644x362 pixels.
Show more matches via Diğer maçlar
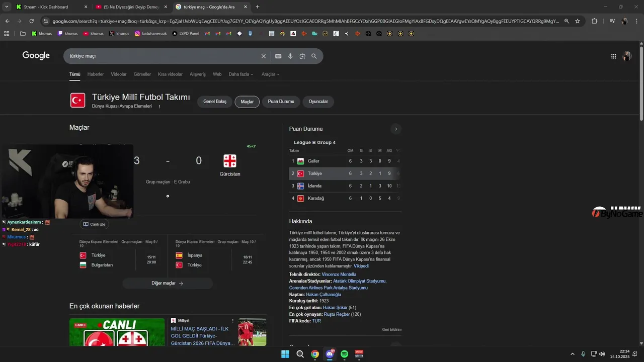coord(168,283)
